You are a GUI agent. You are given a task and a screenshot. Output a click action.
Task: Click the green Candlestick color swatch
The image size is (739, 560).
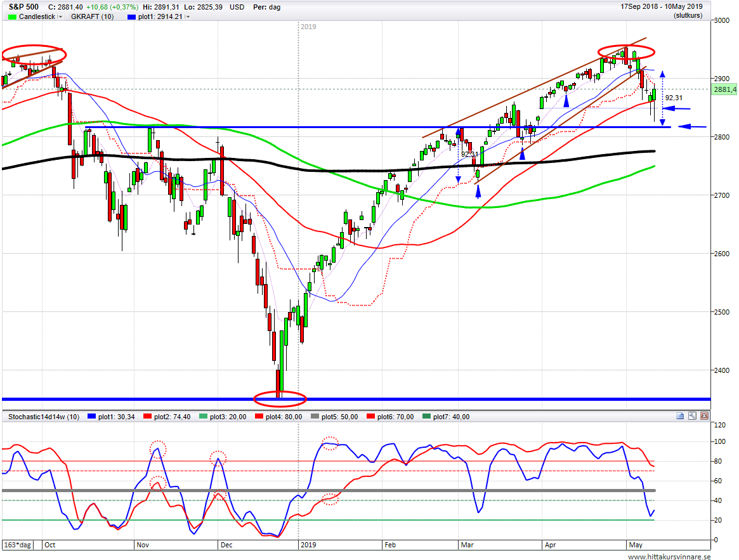(12, 17)
